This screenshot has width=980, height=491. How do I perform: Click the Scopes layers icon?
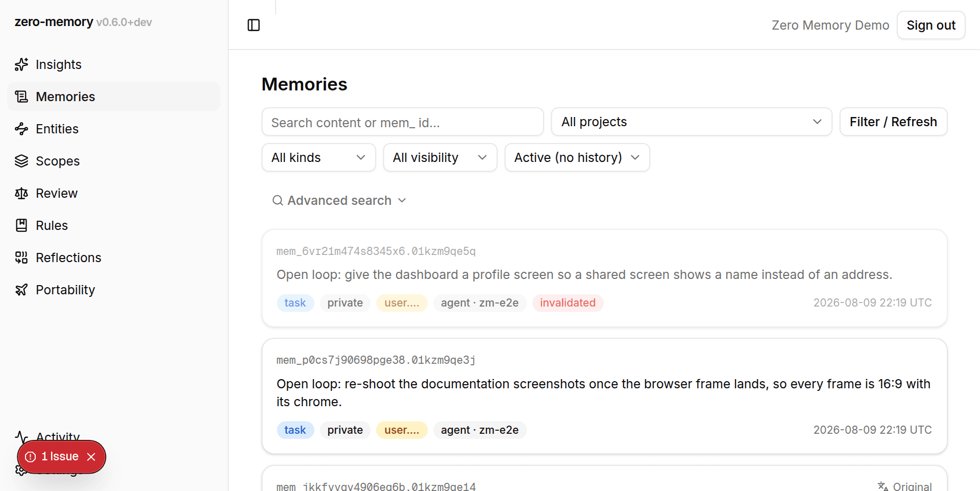tap(21, 161)
